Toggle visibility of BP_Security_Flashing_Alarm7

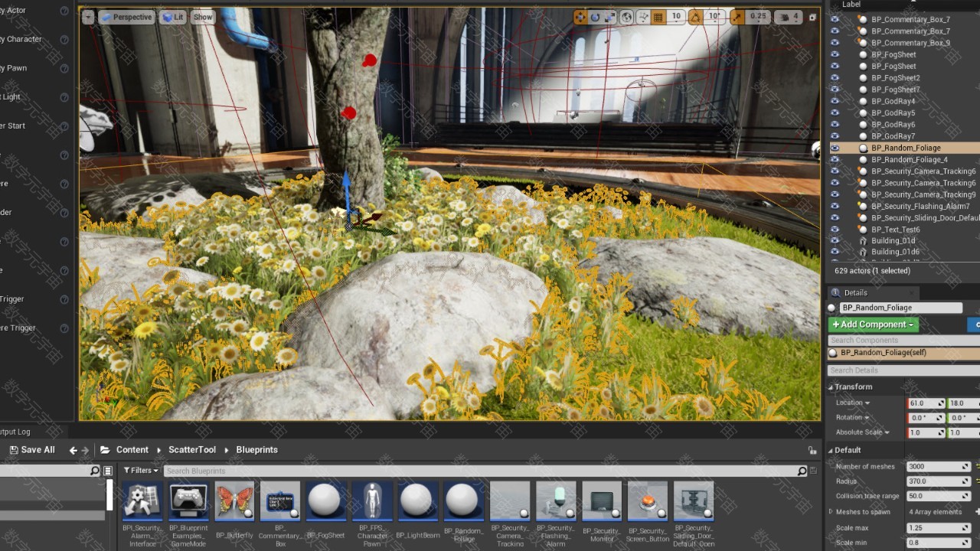point(835,206)
